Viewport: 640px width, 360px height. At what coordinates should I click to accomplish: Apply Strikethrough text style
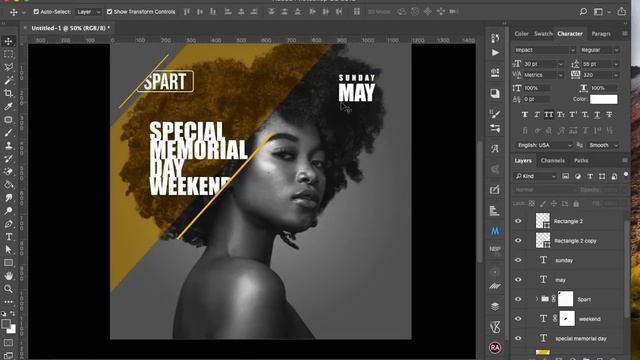[x=609, y=115]
